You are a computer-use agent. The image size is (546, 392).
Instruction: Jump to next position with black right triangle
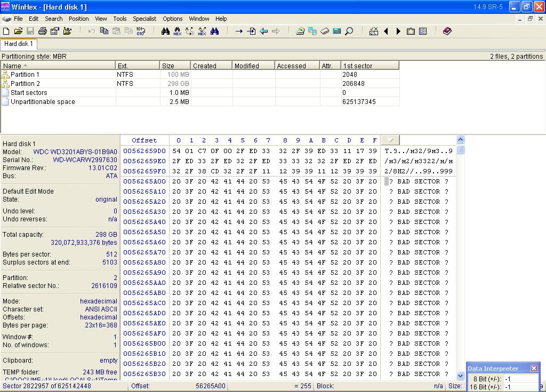[398, 31]
